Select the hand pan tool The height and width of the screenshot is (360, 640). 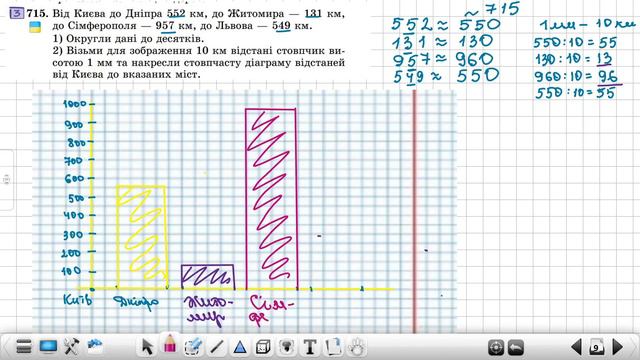point(357,347)
